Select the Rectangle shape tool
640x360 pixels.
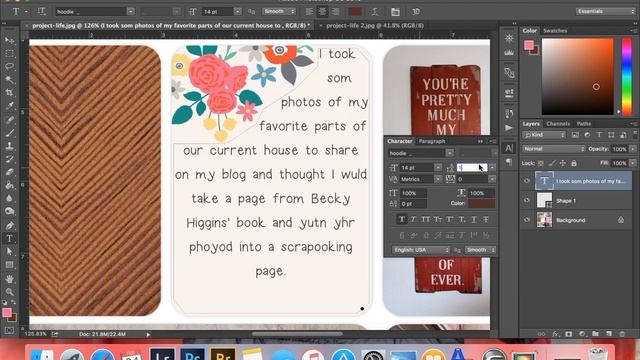point(9,265)
